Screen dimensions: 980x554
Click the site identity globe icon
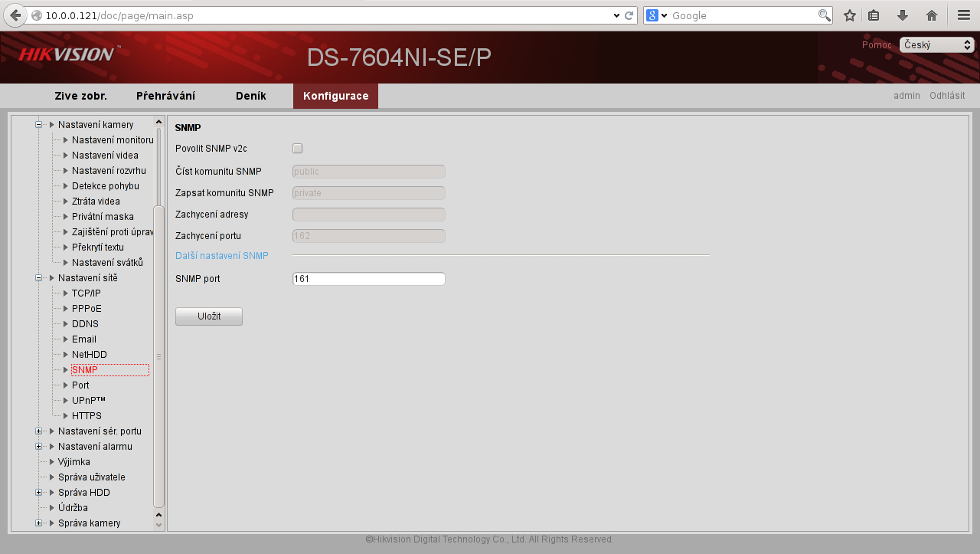[36, 15]
